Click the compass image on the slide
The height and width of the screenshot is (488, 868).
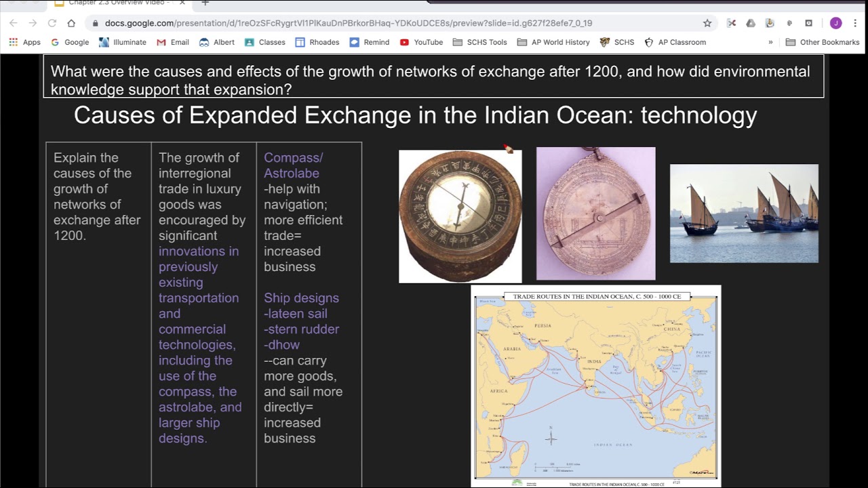pyautogui.click(x=460, y=216)
